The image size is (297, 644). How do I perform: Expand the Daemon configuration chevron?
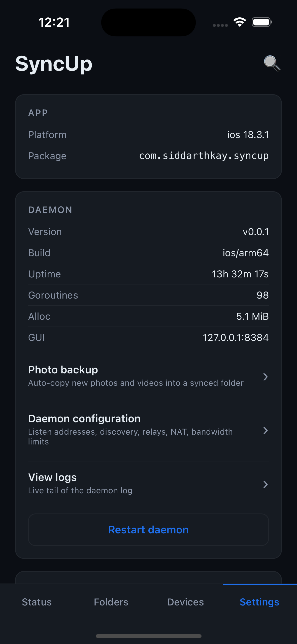(x=265, y=431)
